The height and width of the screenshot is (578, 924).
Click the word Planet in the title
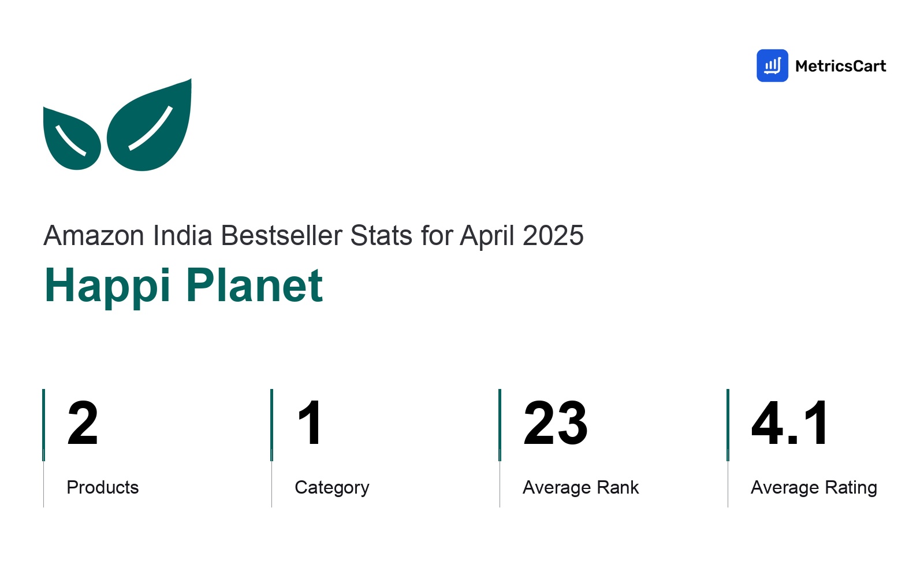254,285
